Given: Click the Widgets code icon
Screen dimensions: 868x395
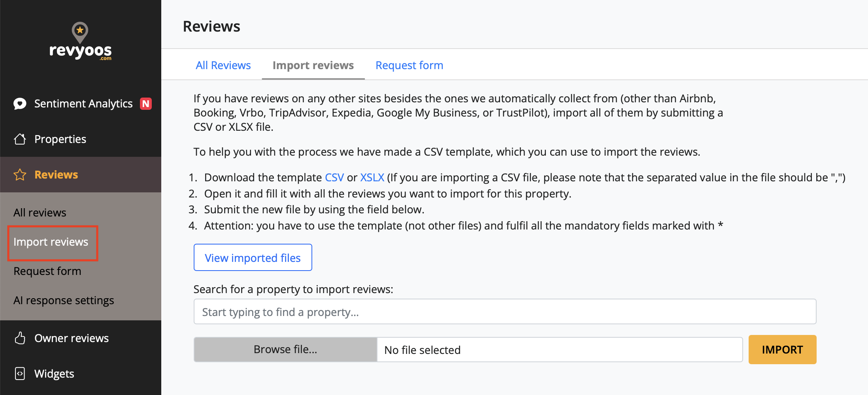Looking at the screenshot, I should tap(20, 374).
